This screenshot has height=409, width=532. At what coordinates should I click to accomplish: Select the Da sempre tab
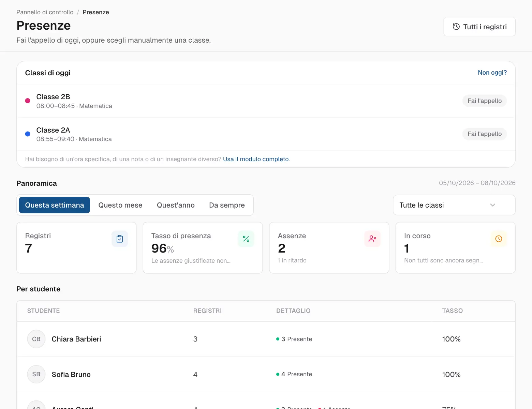tap(227, 205)
